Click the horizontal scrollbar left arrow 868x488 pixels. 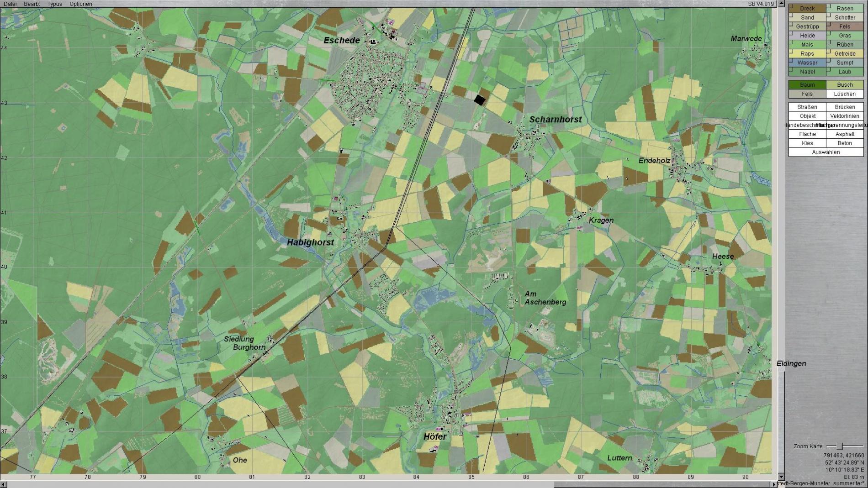4,484
